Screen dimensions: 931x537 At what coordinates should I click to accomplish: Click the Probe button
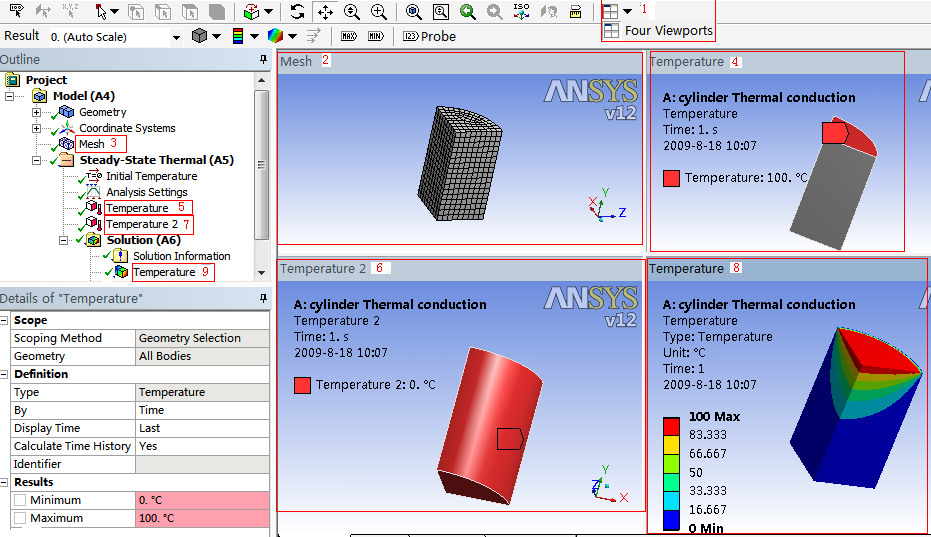429,36
